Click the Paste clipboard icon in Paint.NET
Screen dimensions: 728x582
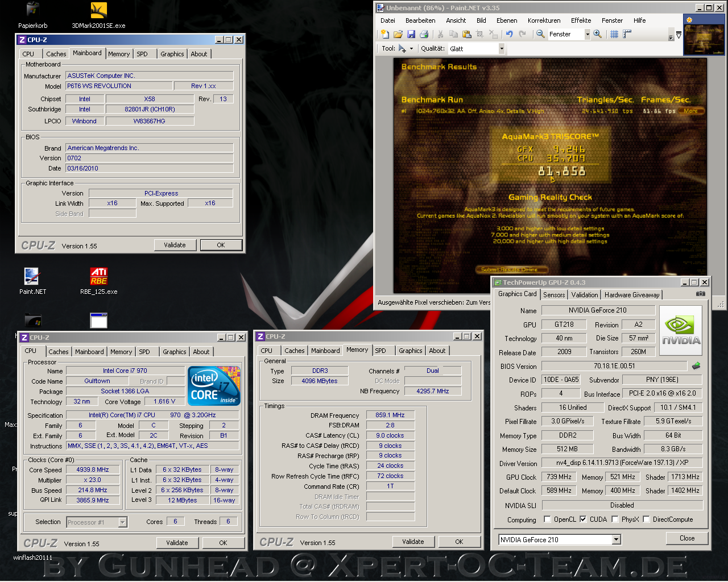(466, 35)
